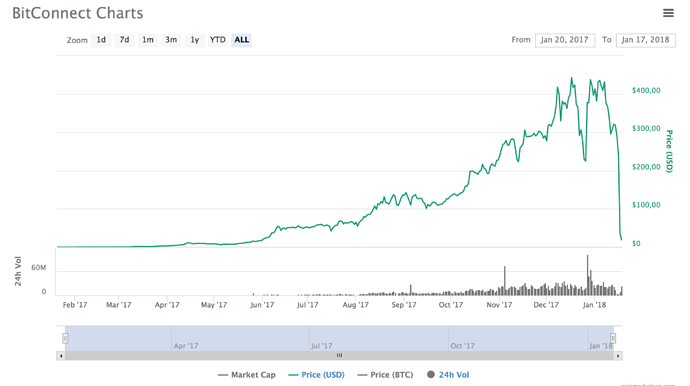Select the 7d zoom range
This screenshot has height=386, width=690.
coord(125,40)
